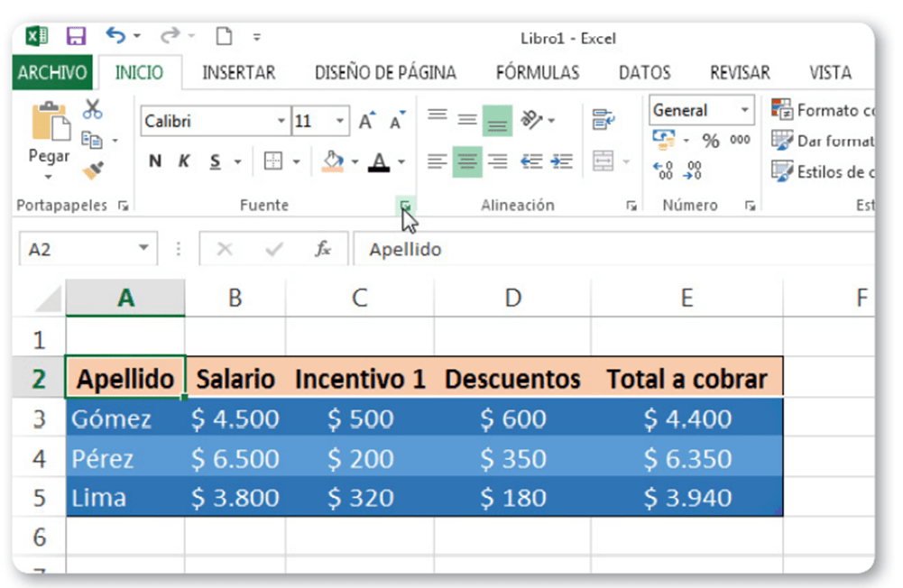Click the Cortar scissors icon

(x=93, y=105)
